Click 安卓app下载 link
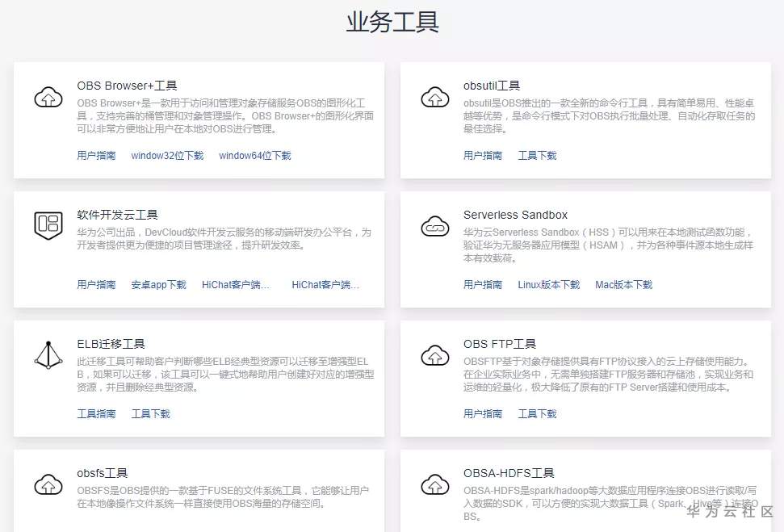This screenshot has height=532, width=784. [158, 284]
